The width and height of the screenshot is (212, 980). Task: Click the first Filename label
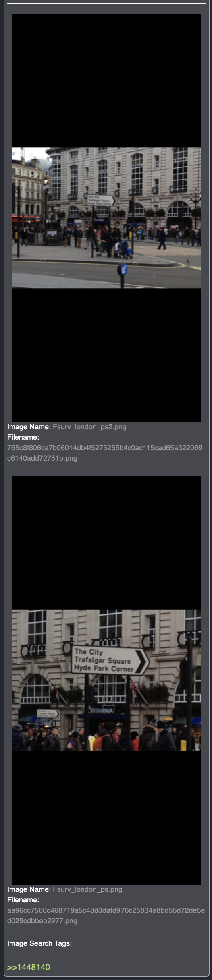(23, 437)
